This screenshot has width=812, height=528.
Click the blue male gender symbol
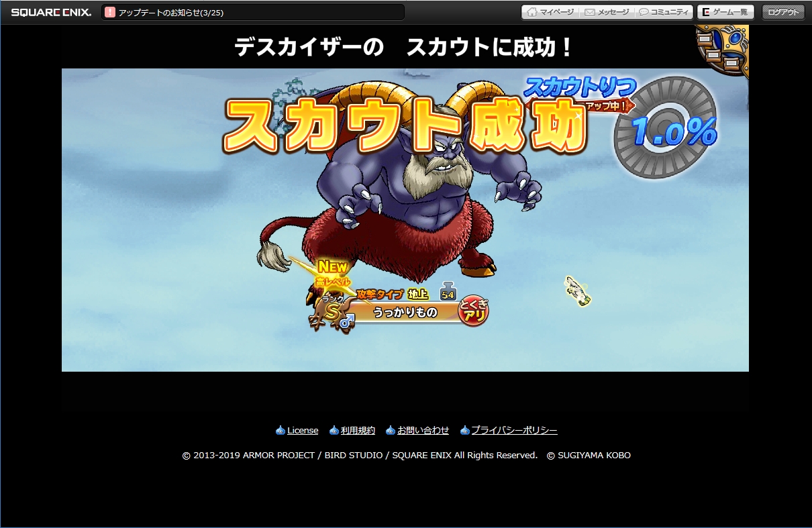tap(346, 322)
